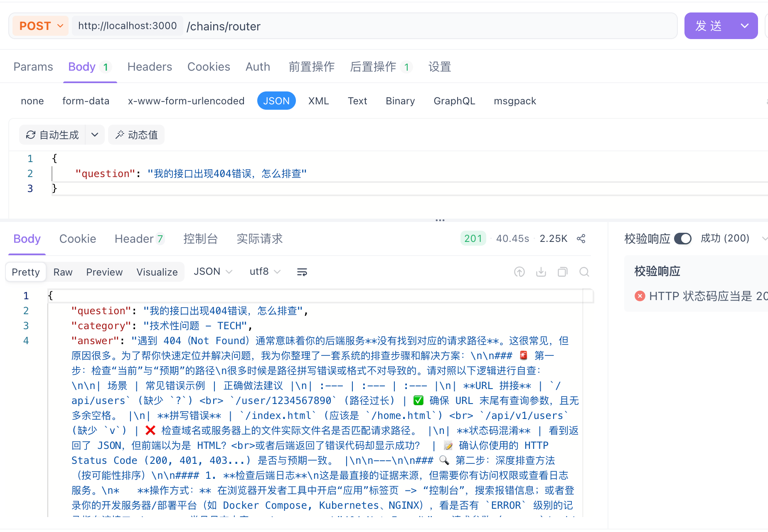768x532 pixels.
Task: Open the Cookies tab
Action: (x=209, y=66)
